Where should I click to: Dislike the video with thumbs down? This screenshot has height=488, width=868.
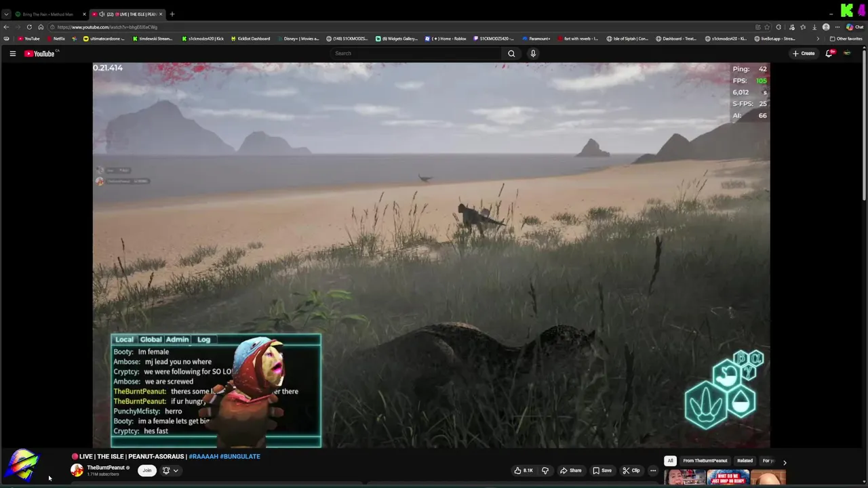tap(545, 470)
